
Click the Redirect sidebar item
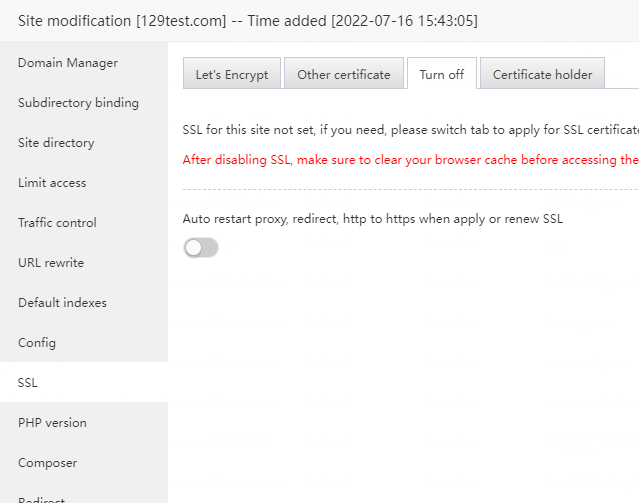(x=42, y=498)
